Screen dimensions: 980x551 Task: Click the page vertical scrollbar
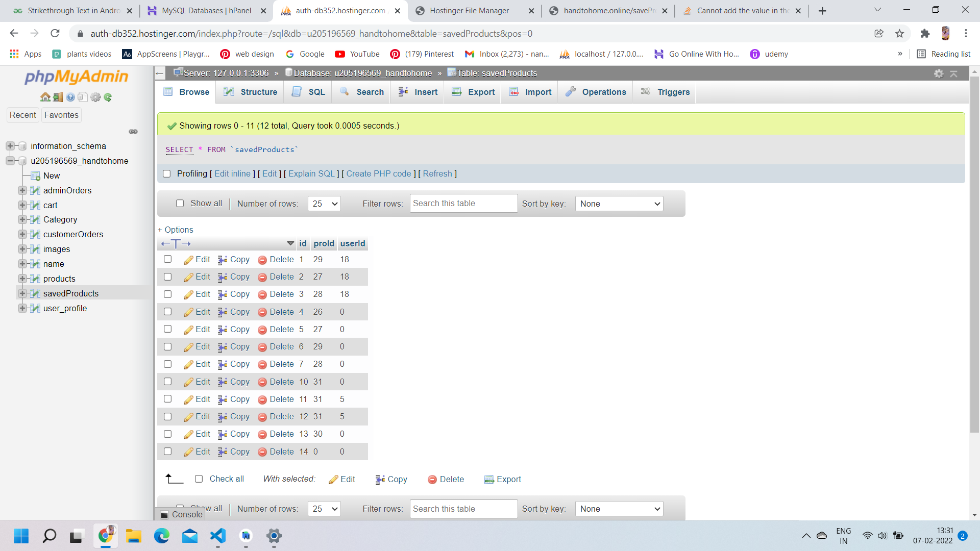pyautogui.click(x=974, y=255)
